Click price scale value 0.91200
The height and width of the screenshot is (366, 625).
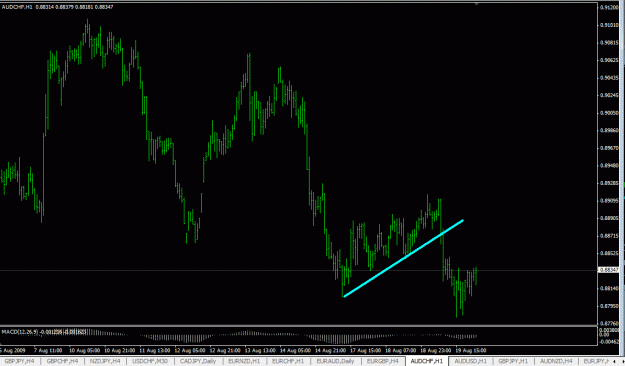(609, 8)
